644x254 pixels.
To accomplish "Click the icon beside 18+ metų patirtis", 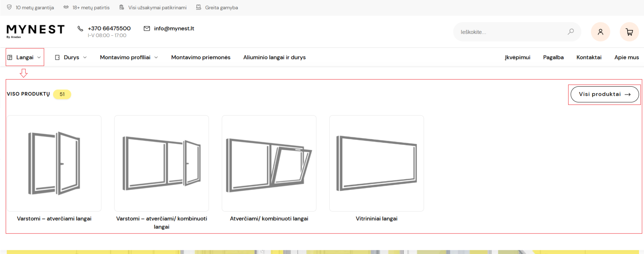I will pos(66,7).
